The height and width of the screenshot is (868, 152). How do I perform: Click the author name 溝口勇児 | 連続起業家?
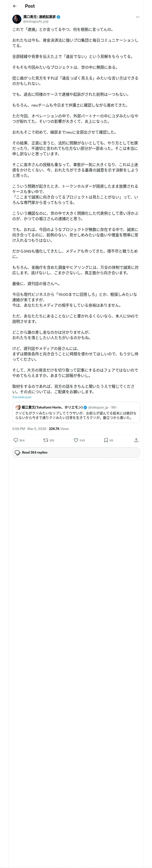coord(39,16)
